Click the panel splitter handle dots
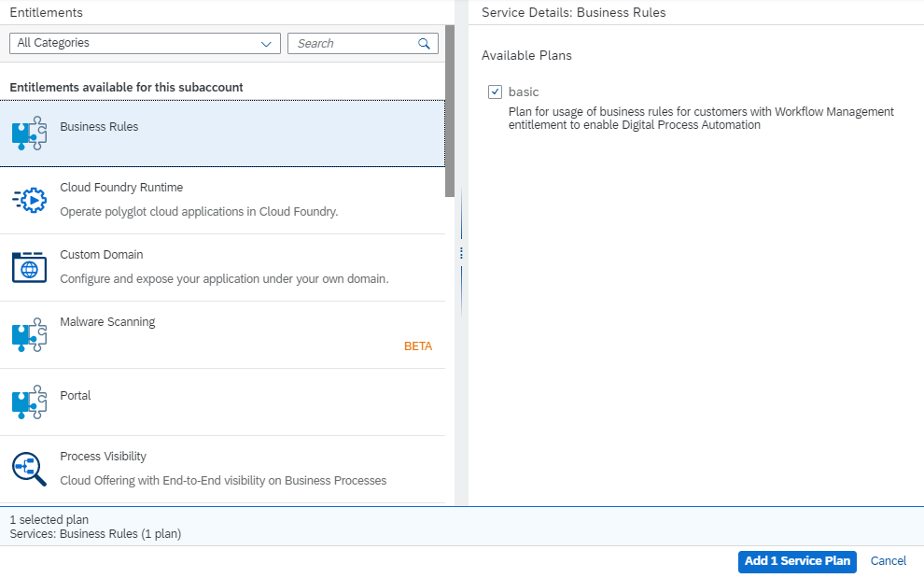The image size is (924, 578). (461, 253)
